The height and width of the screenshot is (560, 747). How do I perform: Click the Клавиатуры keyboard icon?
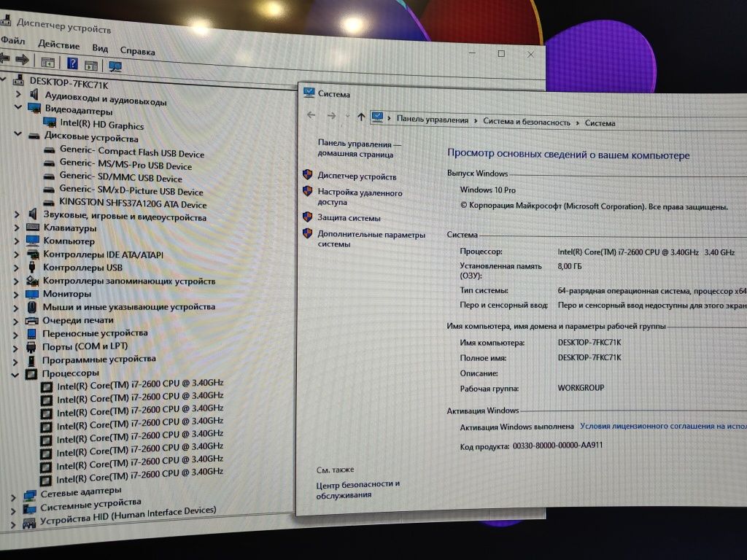[x=32, y=227]
